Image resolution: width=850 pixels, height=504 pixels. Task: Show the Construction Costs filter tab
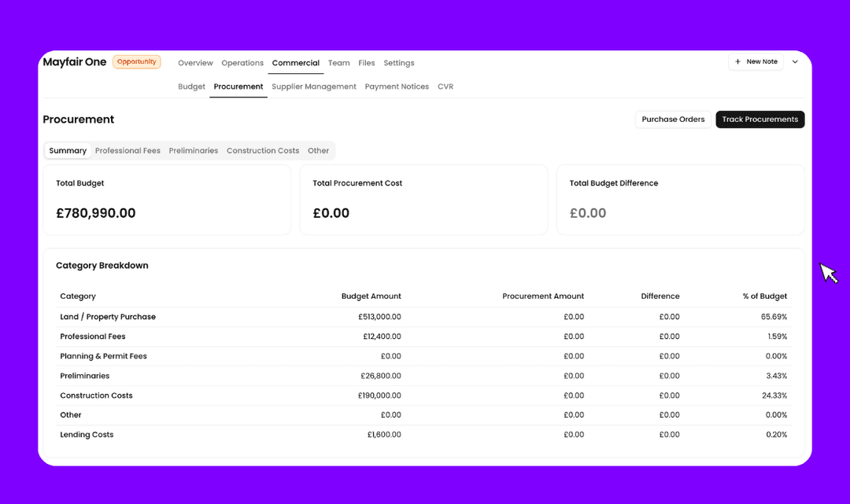[x=263, y=151]
